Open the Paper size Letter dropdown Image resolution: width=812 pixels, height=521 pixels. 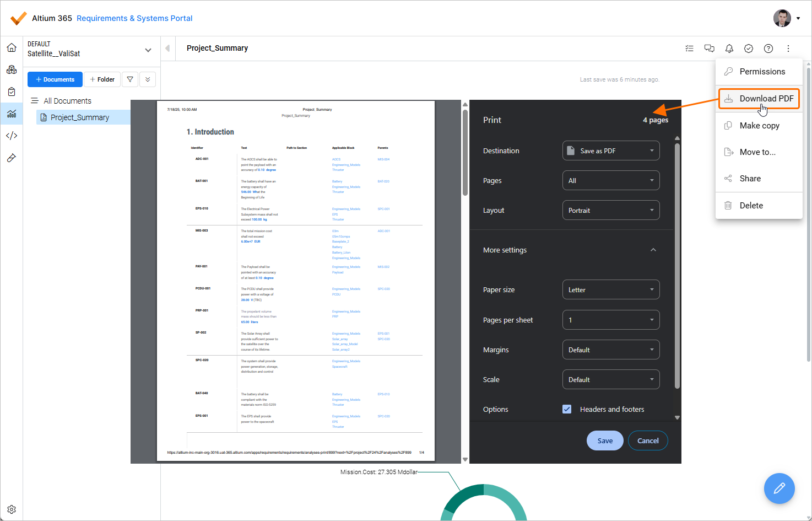pyautogui.click(x=611, y=289)
